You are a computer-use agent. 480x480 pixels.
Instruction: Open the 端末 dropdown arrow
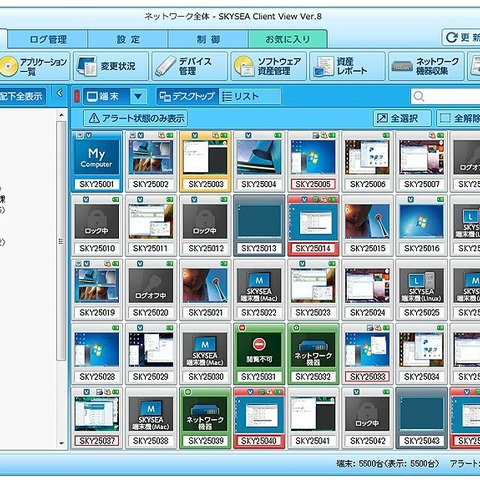[138, 97]
